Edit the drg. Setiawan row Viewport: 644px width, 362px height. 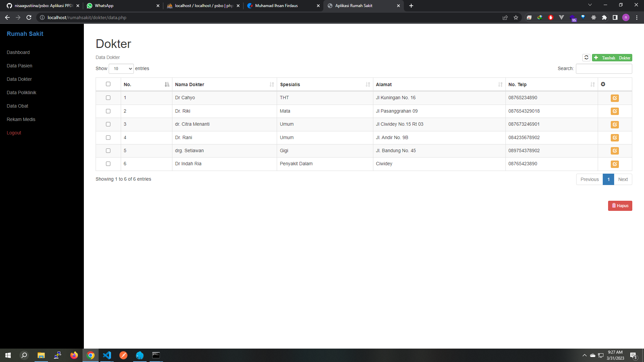tap(614, 150)
